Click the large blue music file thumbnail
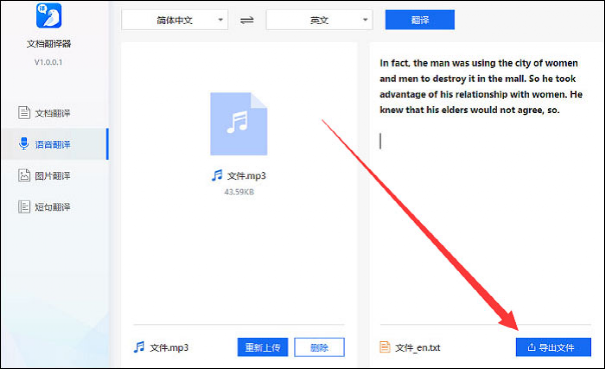Image resolution: width=605 pixels, height=369 pixels. click(x=238, y=124)
